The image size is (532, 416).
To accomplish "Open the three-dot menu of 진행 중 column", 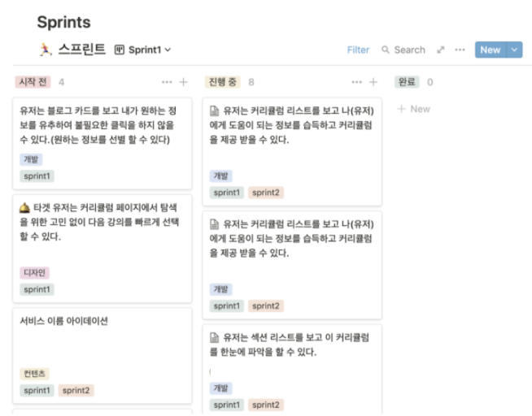I will (x=356, y=82).
